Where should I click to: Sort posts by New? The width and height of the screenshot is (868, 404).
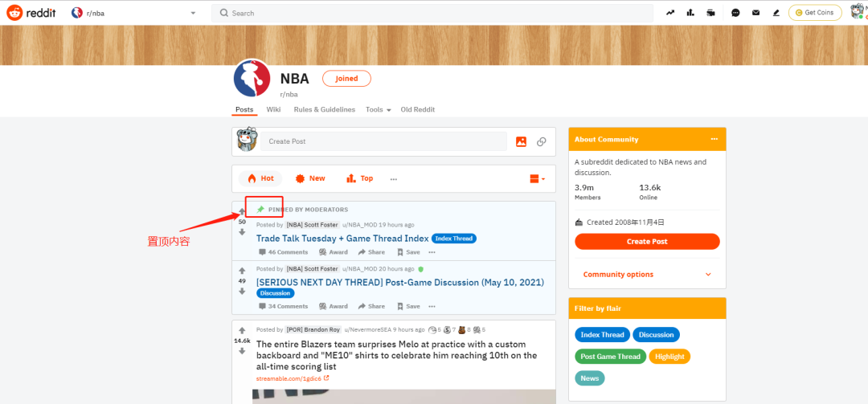pos(310,178)
